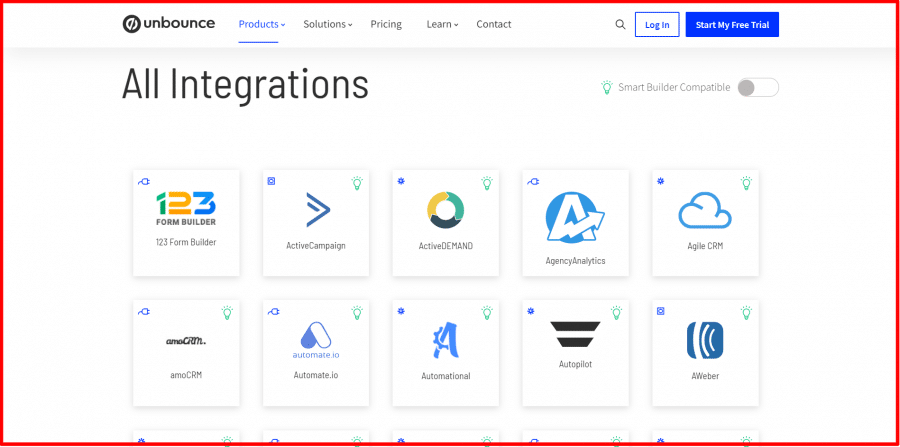The width and height of the screenshot is (900, 447).
Task: Expand the Learn dropdown menu
Action: coord(443,24)
